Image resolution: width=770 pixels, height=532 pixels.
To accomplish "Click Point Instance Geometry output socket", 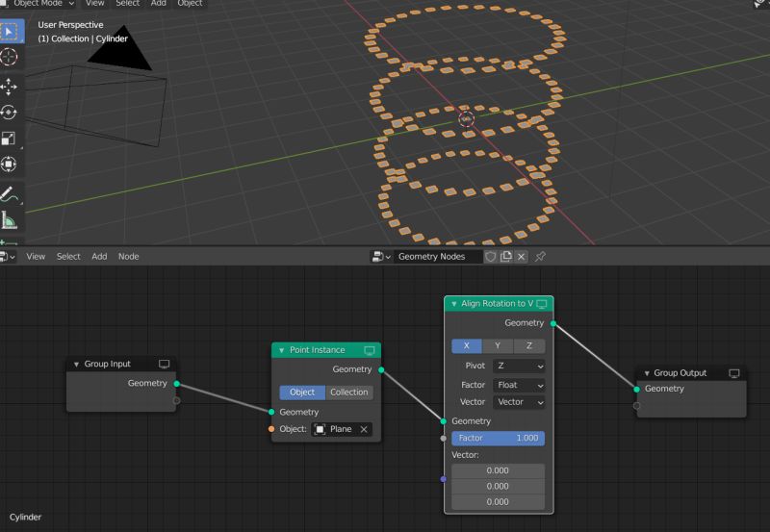I will pyautogui.click(x=381, y=370).
